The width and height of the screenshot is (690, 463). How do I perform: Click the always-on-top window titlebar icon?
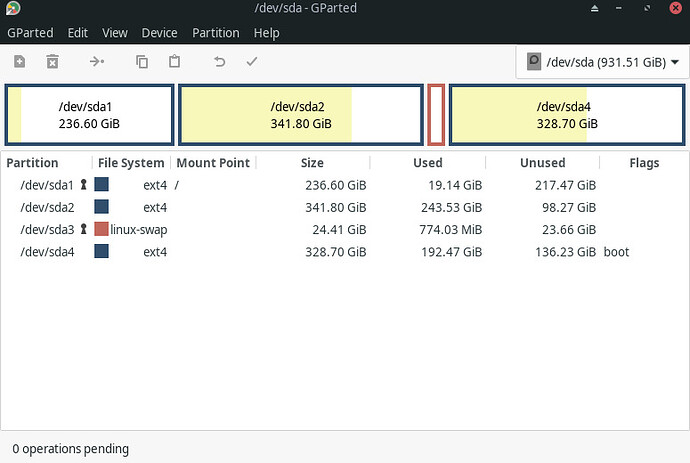[595, 8]
